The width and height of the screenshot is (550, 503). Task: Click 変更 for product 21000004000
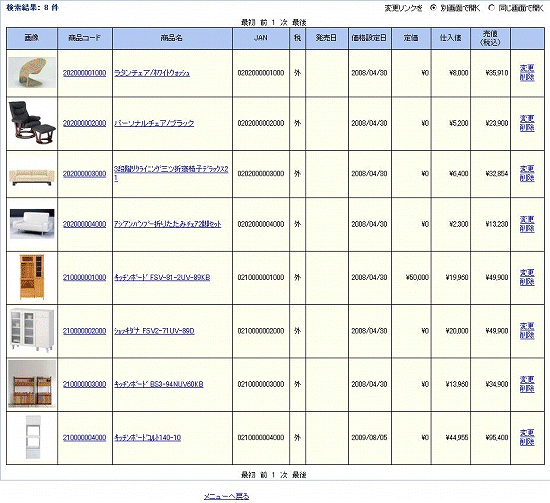[527, 433]
